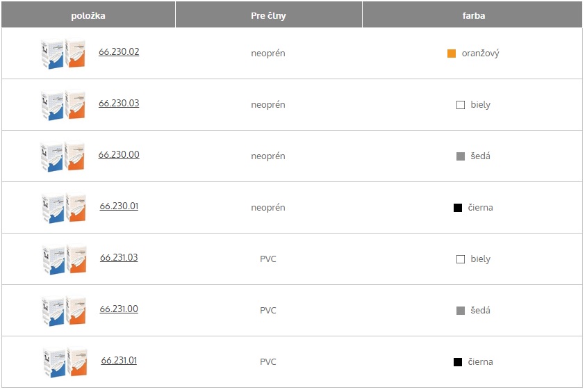Click the white biely swatch in neoprén row

(461, 105)
